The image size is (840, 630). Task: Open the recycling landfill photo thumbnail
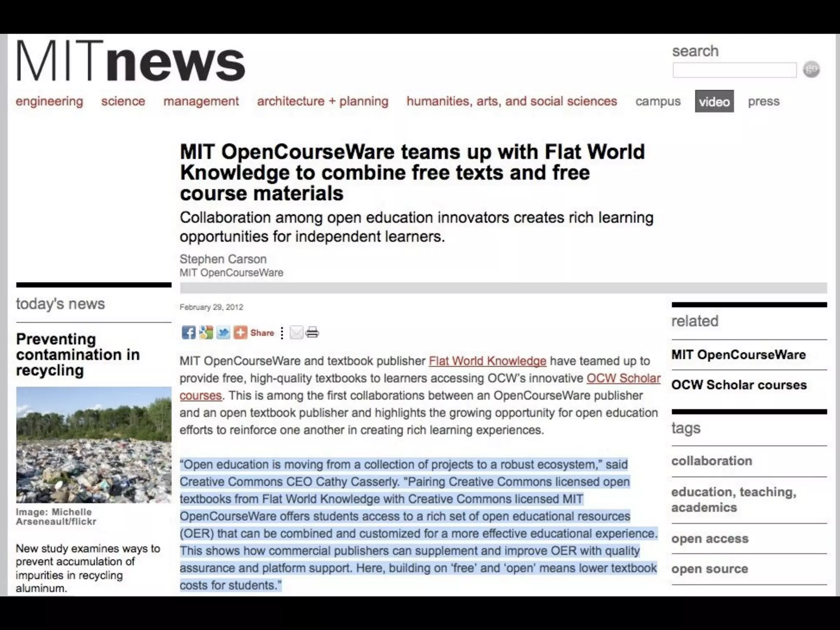pyautogui.click(x=94, y=445)
